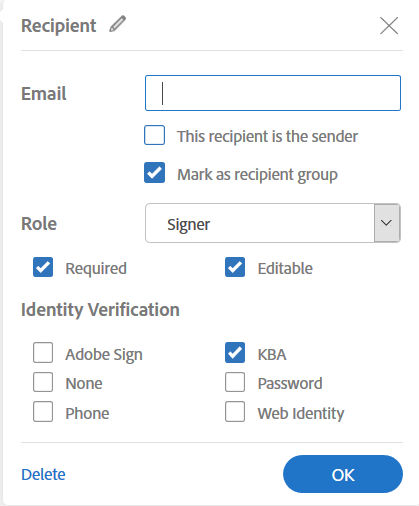Confirm with the OK button
The image size is (419, 506).
343,474
